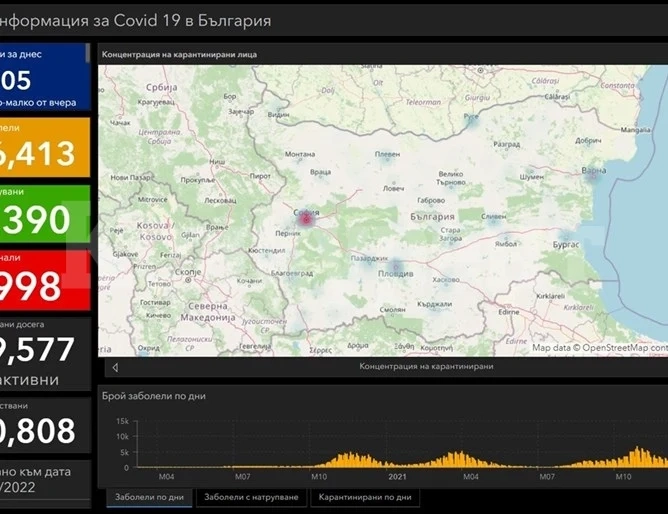Click the 'България' country label on map
The width and height of the screenshot is (668, 514).
coord(432,217)
